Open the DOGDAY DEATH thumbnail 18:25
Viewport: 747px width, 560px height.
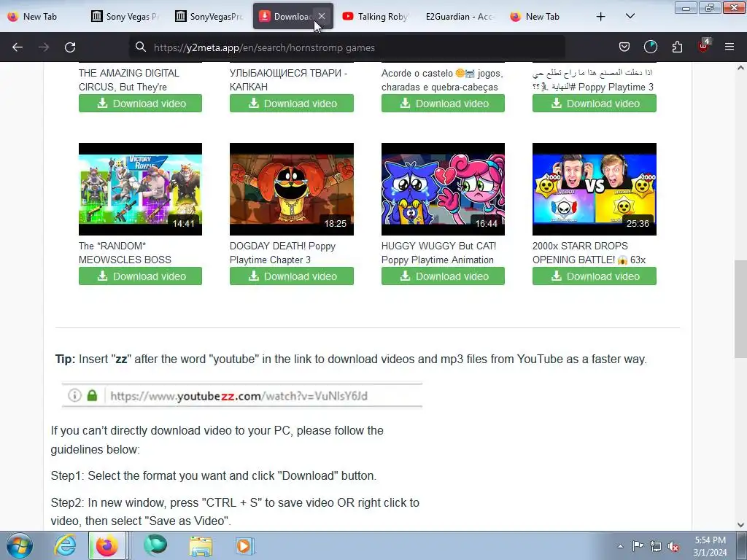point(292,189)
